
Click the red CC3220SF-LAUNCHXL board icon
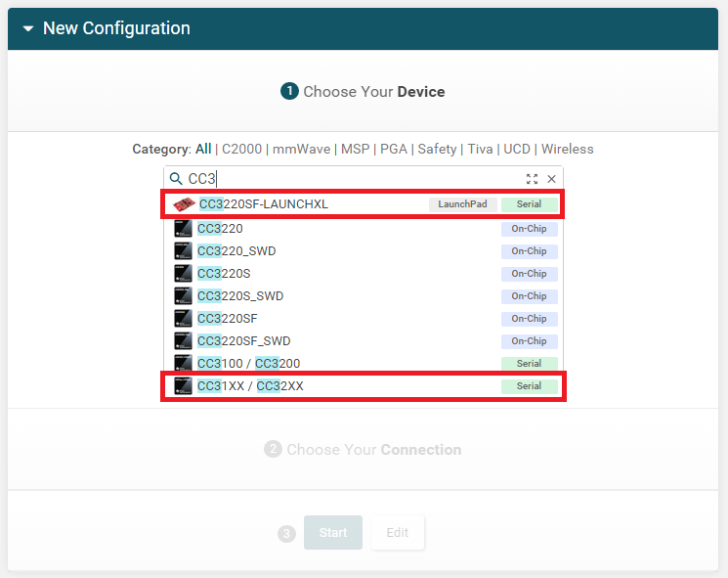pyautogui.click(x=184, y=204)
